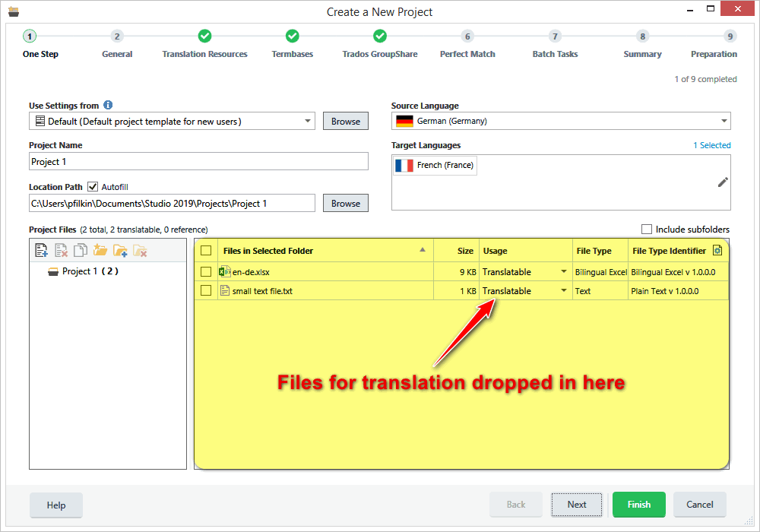760x532 pixels.
Task: Click the Plain Text v 1.0.0.0 cell
Action: (678, 291)
